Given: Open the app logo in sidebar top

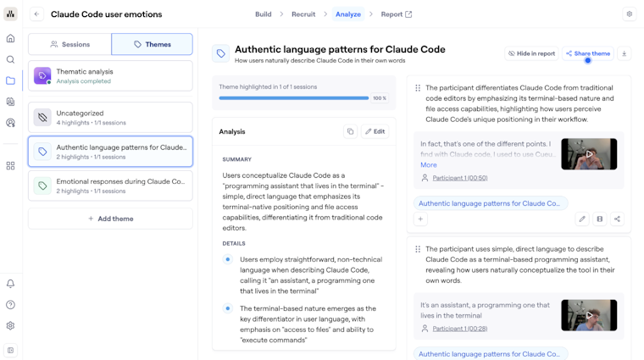Looking at the screenshot, I should (x=11, y=14).
